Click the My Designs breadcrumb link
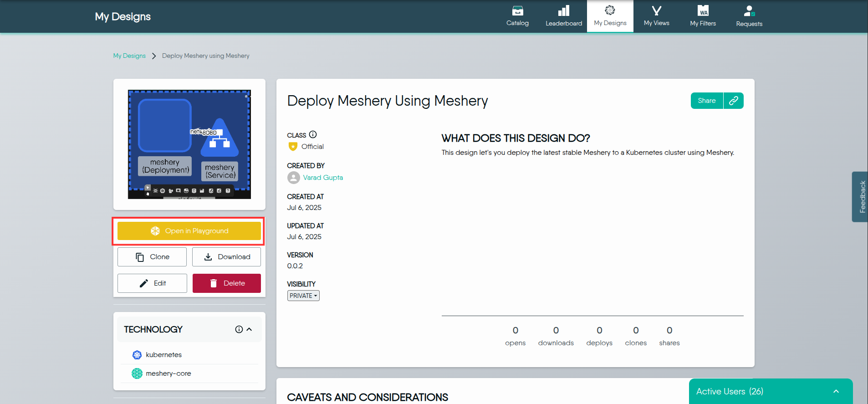868x404 pixels. click(129, 56)
